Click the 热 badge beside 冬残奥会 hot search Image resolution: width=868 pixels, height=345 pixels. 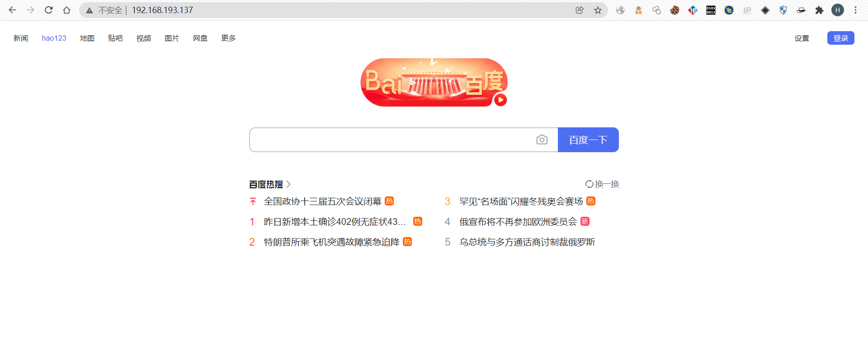tap(591, 201)
